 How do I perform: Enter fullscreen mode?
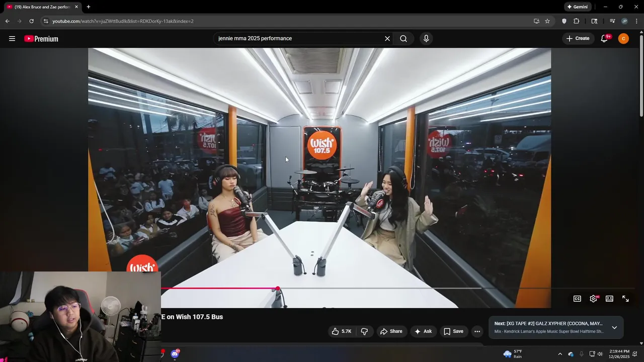tap(625, 299)
